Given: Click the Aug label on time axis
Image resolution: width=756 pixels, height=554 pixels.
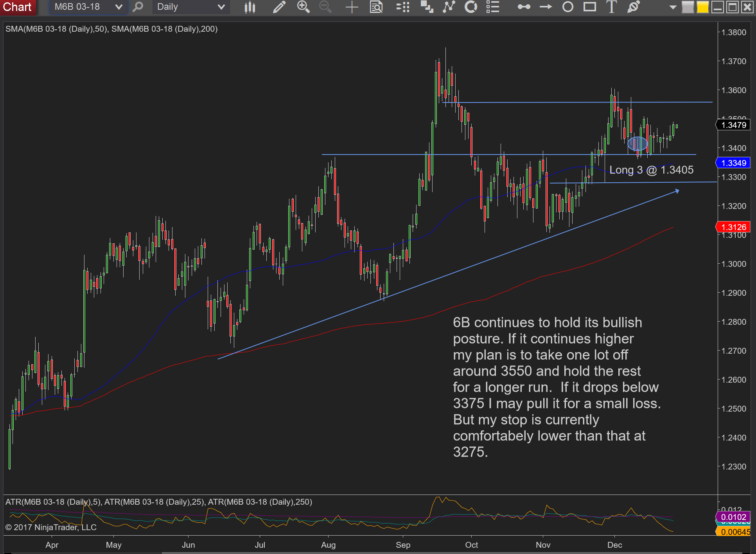Looking at the screenshot, I should [329, 545].
